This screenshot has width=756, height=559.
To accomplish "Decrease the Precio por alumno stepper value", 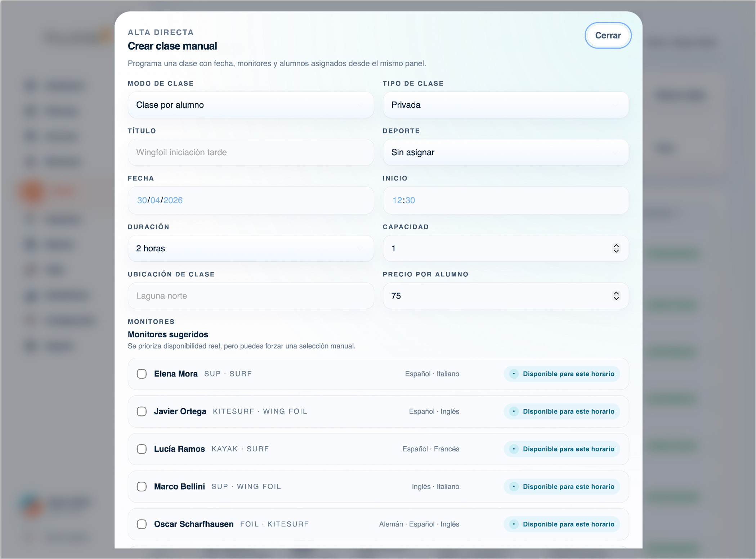I will 616,298.
